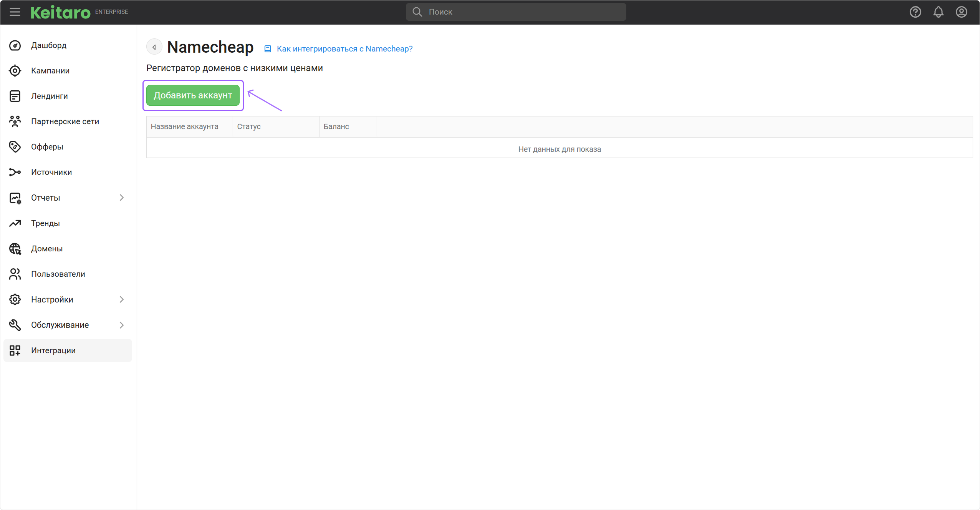
Task: Expand the Отчеты submenu chevron
Action: click(x=122, y=198)
